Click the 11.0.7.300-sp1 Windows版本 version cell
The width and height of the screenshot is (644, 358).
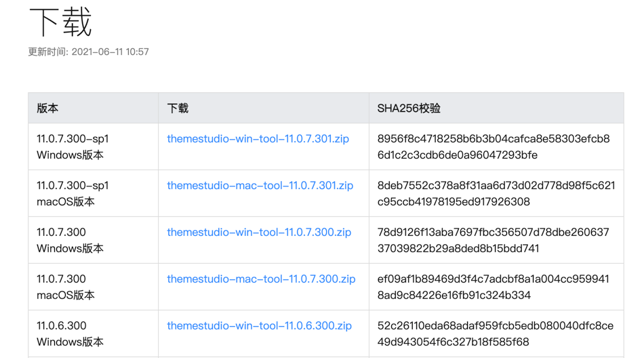[x=73, y=147]
